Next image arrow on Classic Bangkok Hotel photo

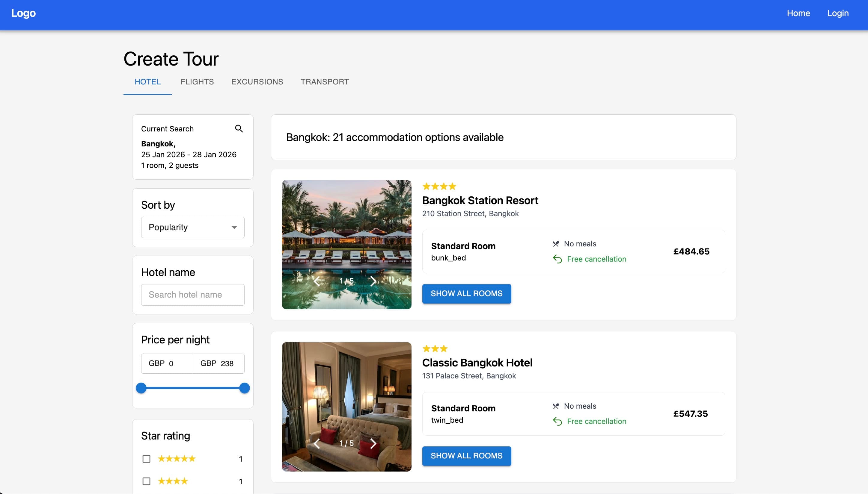click(x=373, y=443)
